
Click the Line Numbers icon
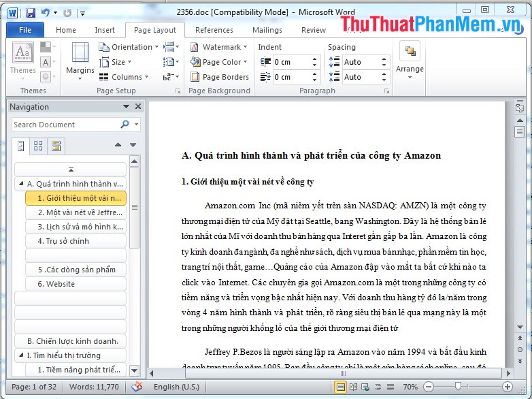tap(171, 62)
